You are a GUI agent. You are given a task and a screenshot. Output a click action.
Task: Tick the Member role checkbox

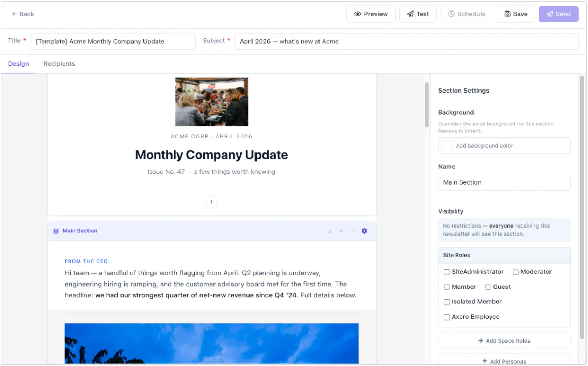pos(447,287)
